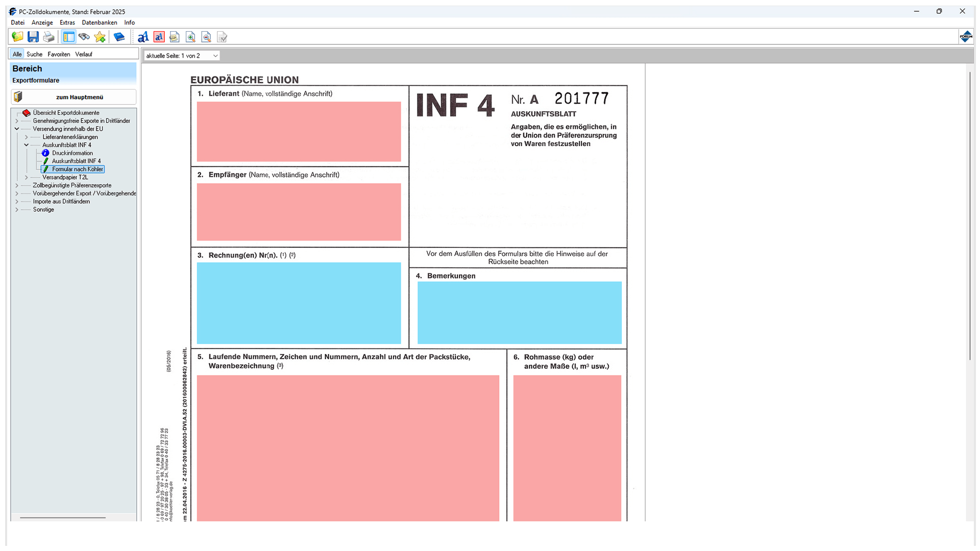Select Formular nach Köhler tree item

(77, 169)
